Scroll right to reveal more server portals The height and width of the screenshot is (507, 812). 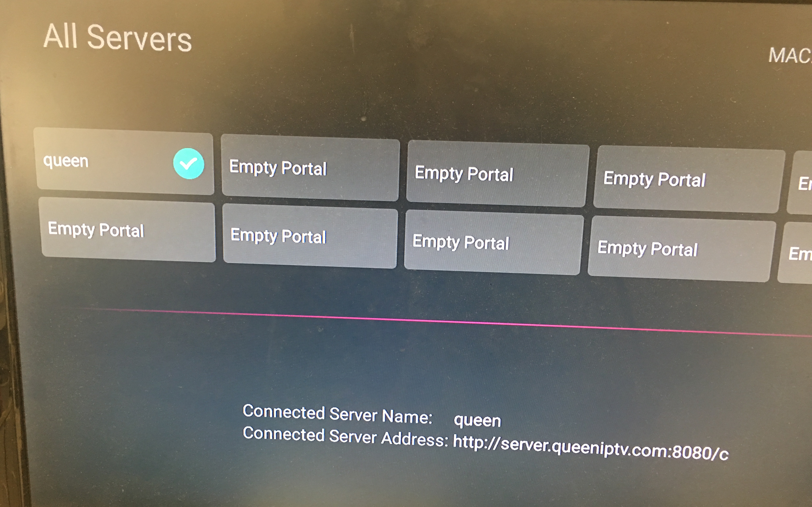[x=803, y=169]
